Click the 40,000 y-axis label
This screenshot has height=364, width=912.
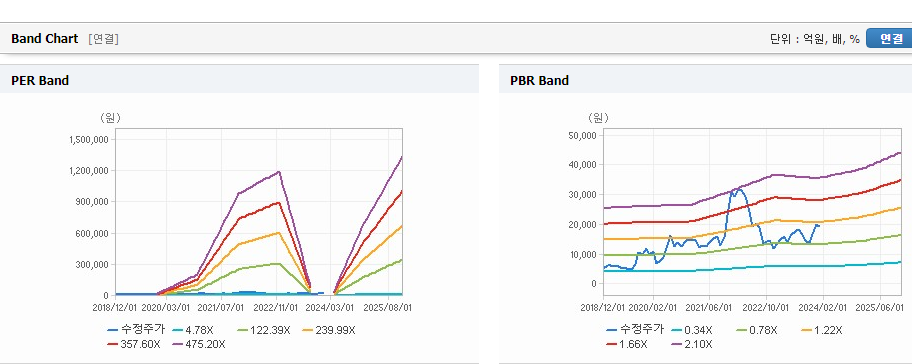coord(583,165)
